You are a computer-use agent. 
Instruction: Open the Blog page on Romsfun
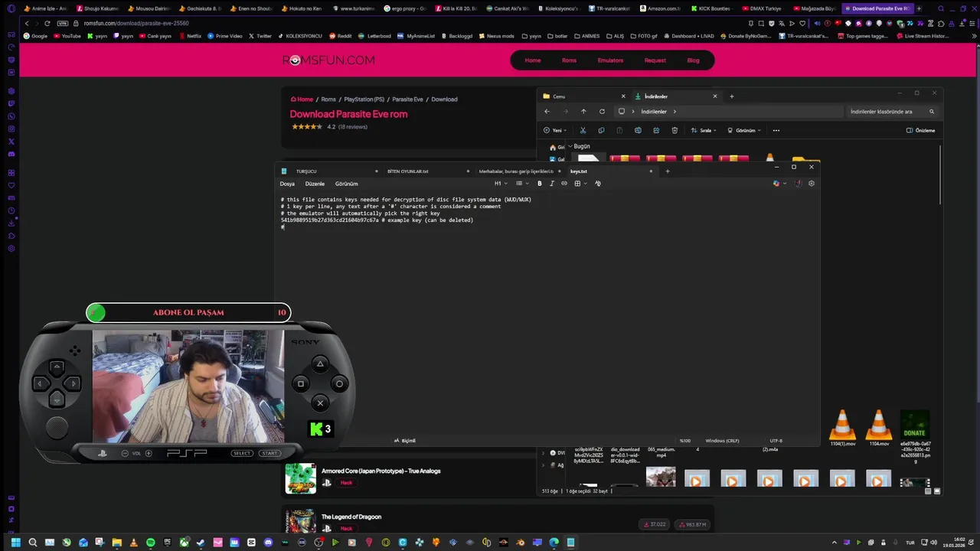click(693, 60)
